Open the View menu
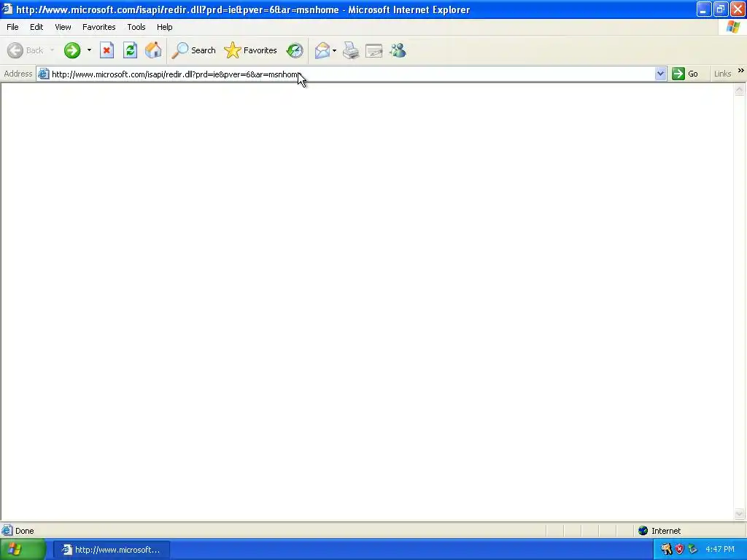The width and height of the screenshot is (747, 560). pos(63,27)
